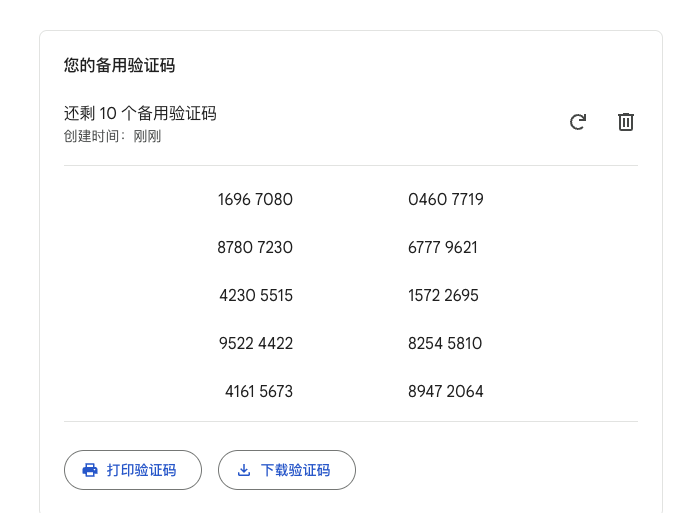Select backup code 1572 2695
This screenshot has width=677, height=513.
click(443, 295)
